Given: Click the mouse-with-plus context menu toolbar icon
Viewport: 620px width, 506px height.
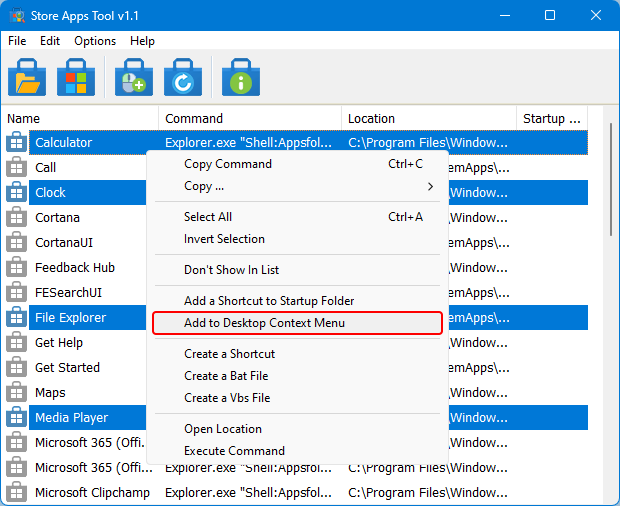Looking at the screenshot, I should (133, 77).
